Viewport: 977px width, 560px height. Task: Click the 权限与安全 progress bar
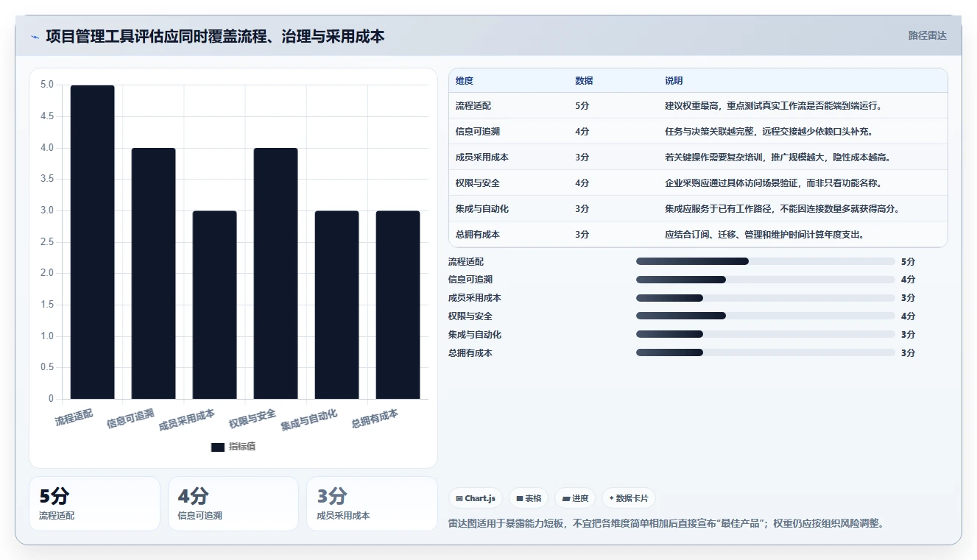click(766, 316)
